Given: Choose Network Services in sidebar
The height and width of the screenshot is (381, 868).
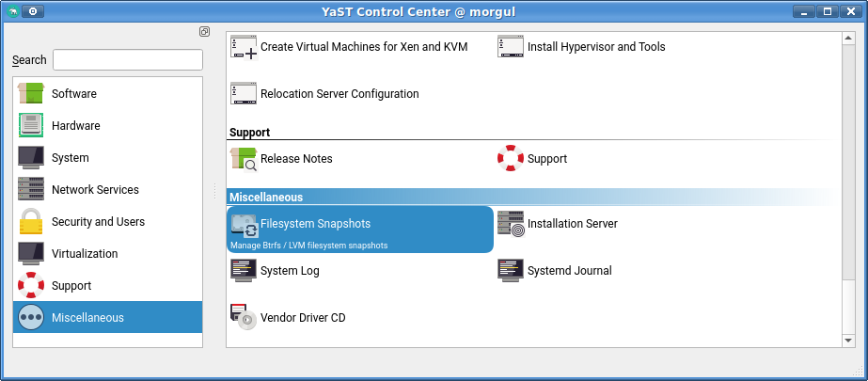Looking at the screenshot, I should 95,190.
